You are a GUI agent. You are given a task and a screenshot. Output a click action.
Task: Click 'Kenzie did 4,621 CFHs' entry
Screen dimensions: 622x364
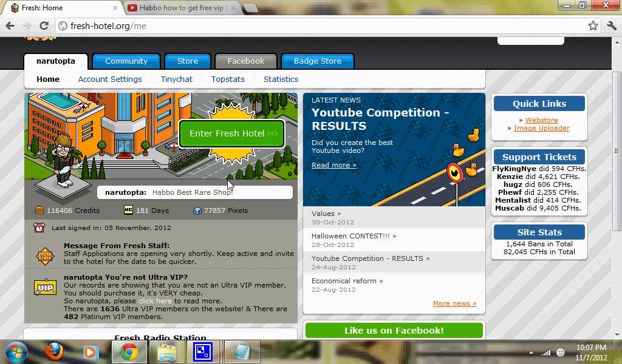click(538, 177)
